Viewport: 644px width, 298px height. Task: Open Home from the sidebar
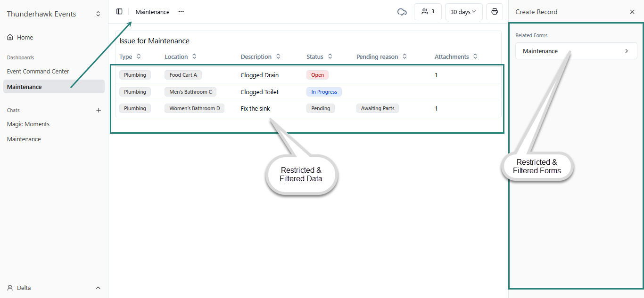(25, 38)
